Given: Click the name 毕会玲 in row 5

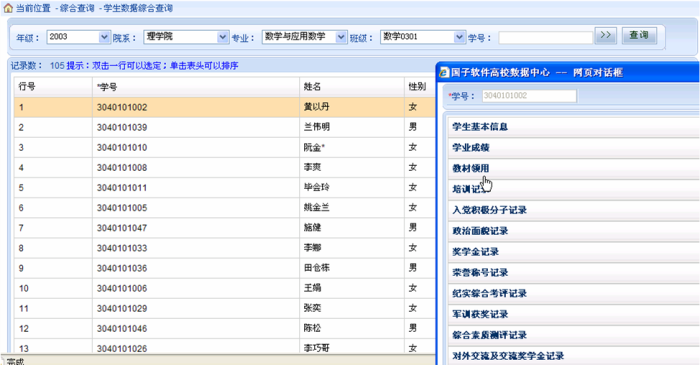Looking at the screenshot, I should tap(317, 187).
